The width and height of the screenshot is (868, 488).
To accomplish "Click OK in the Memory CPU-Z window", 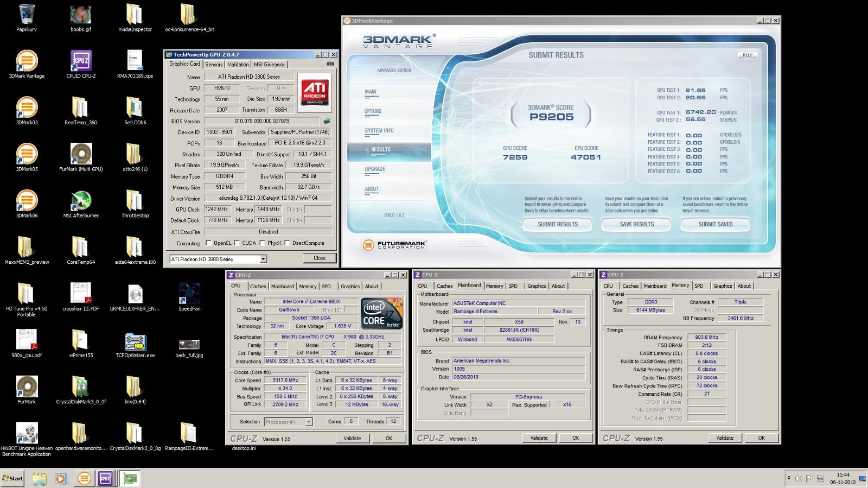I will pos(761,438).
